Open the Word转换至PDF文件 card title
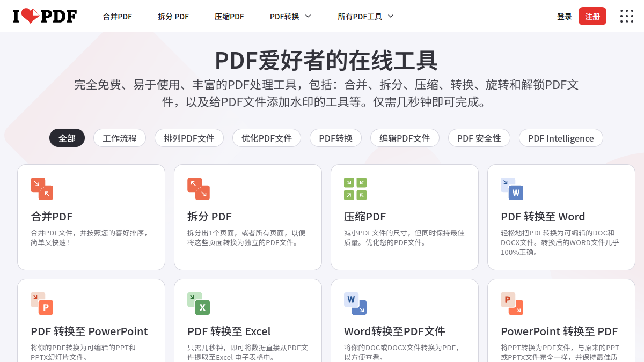Image resolution: width=644 pixels, height=362 pixels. [394, 331]
